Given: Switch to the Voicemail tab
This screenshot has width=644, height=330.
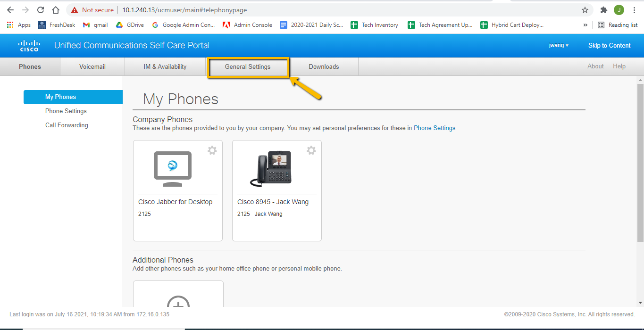Looking at the screenshot, I should (x=92, y=66).
